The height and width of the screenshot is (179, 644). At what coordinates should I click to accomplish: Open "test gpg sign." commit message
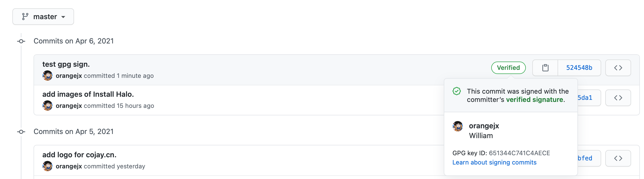pos(66,64)
